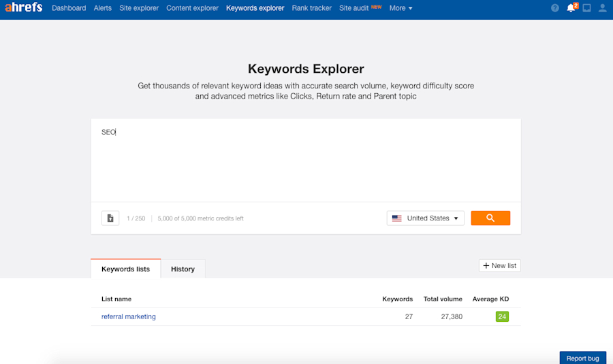Open the inbox tray icon
613x364 pixels.
coord(587,8)
